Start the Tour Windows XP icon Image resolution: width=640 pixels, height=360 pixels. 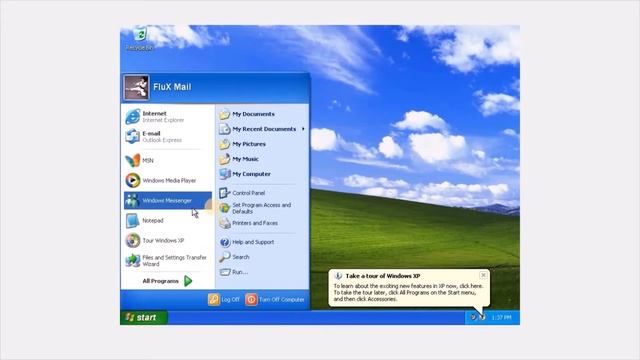[133, 240]
